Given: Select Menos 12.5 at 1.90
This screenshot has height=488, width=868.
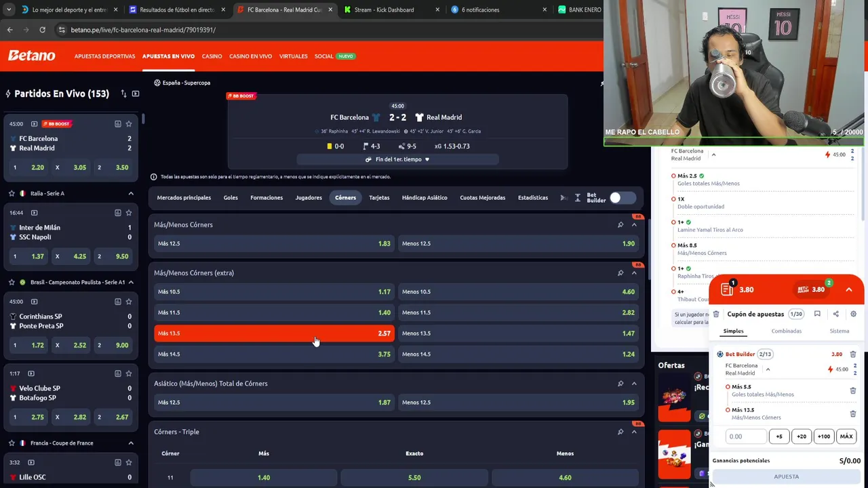Looking at the screenshot, I should (x=518, y=243).
